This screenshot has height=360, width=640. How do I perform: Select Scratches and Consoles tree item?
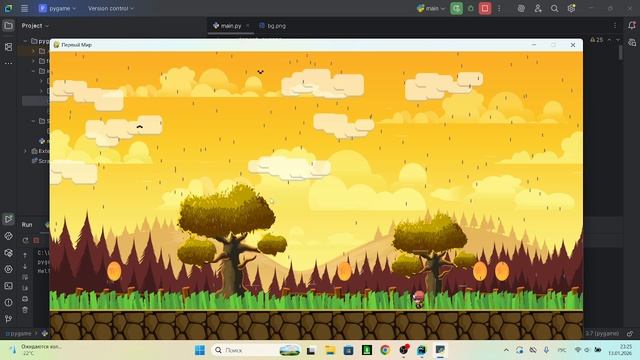pos(41,161)
